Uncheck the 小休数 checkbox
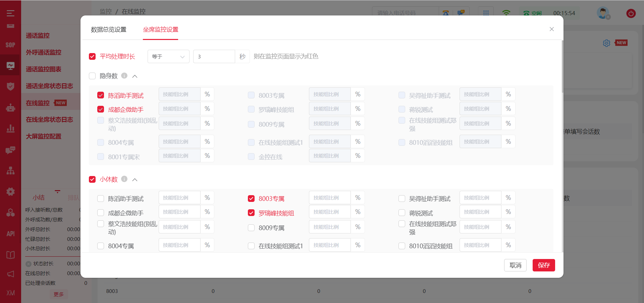This screenshot has height=303, width=644. coord(92,179)
